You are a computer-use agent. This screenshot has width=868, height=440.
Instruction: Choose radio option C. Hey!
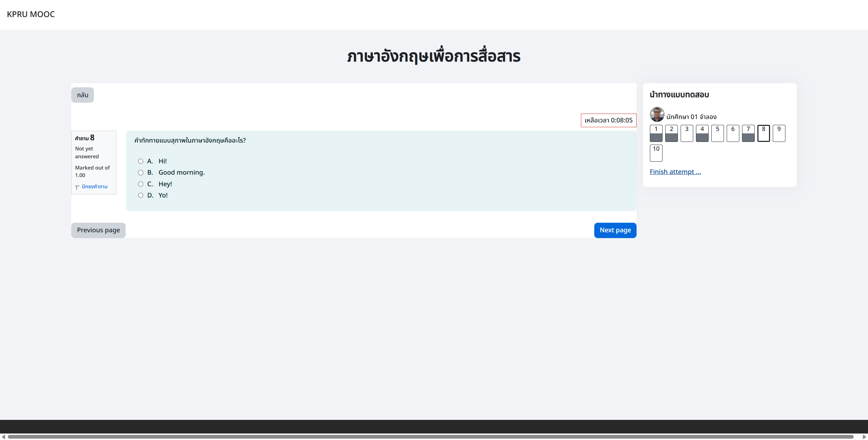tap(141, 184)
